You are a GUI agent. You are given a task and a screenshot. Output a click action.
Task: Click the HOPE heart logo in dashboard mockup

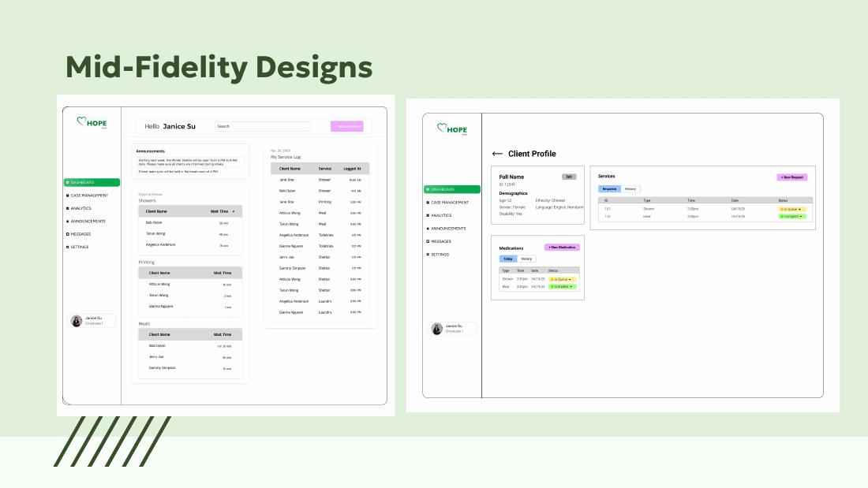tap(92, 122)
